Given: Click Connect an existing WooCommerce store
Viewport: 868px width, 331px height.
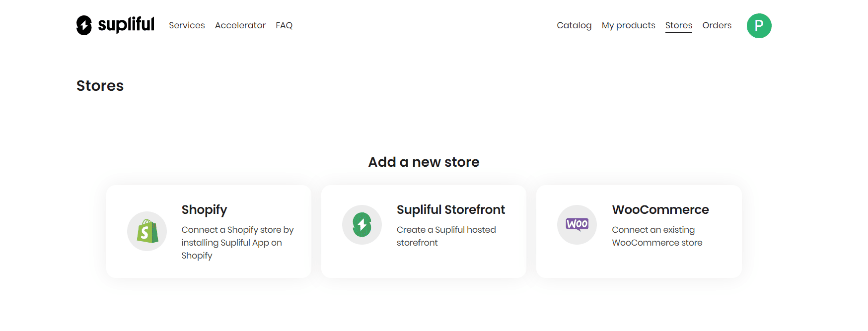Looking at the screenshot, I should point(657,236).
